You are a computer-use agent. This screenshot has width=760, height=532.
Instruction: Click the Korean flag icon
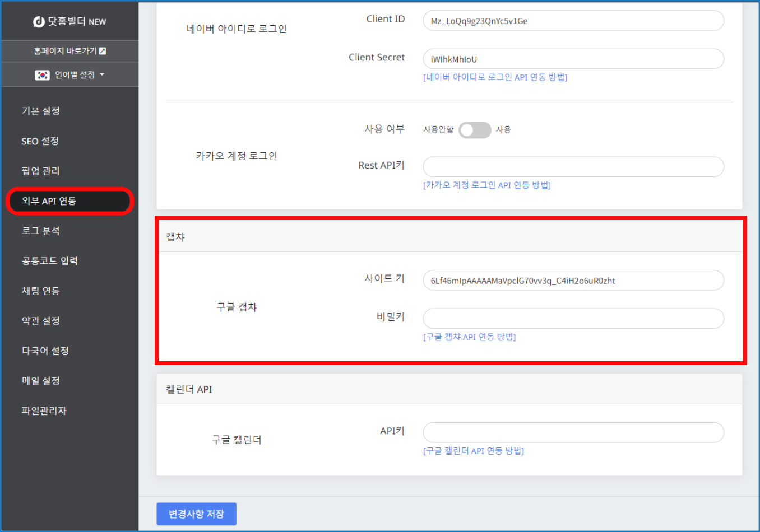[42, 75]
